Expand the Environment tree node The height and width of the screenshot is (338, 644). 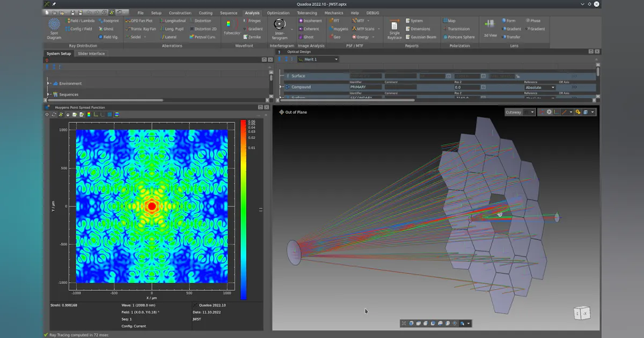[48, 83]
